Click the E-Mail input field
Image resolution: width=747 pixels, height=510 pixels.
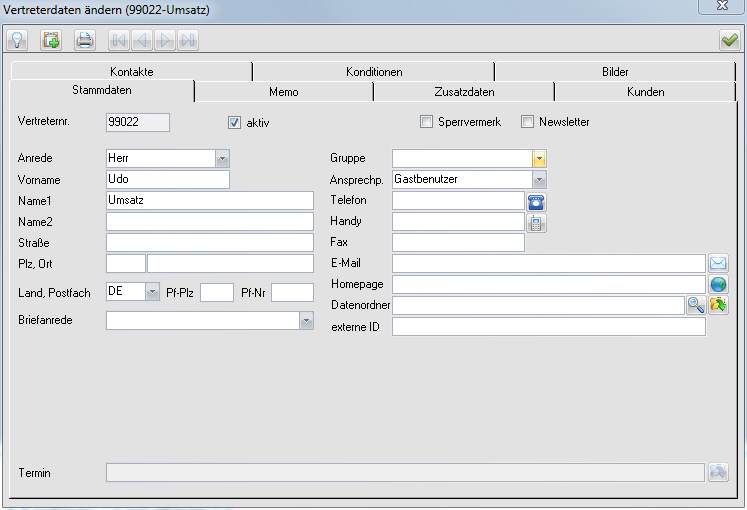click(x=549, y=263)
